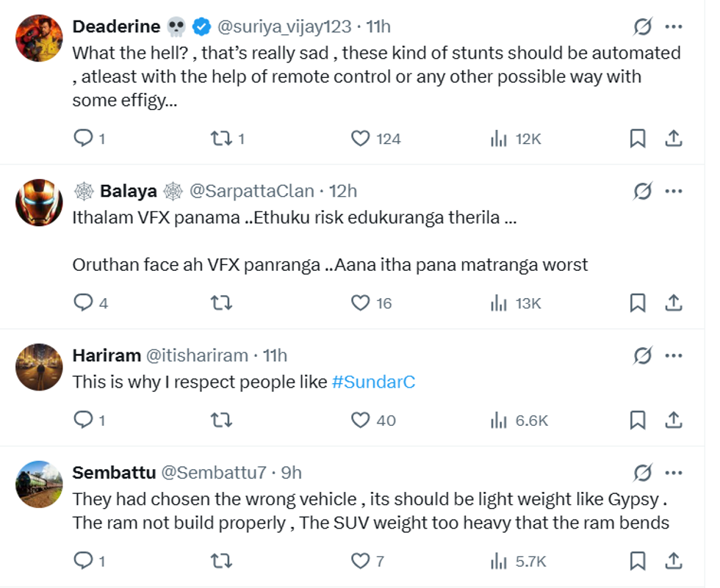Retweet Deaderine's post

coord(221,138)
